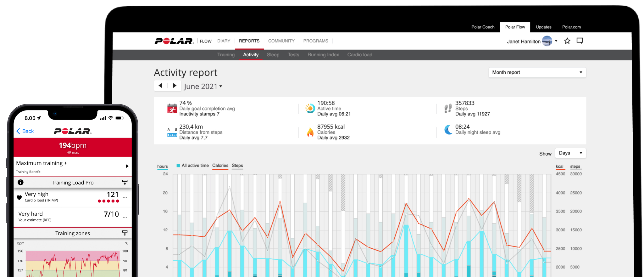This screenshot has height=277, width=644.
Task: Open the Month report dropdown
Action: 537,72
